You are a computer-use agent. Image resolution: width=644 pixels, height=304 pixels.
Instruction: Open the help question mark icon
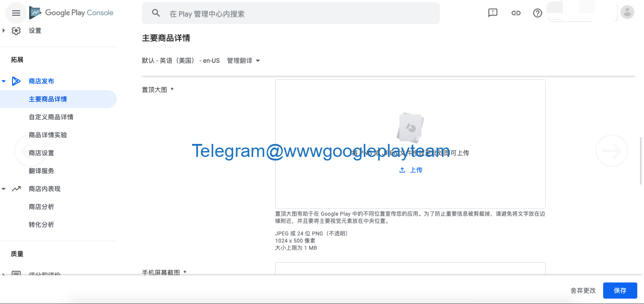(x=538, y=13)
